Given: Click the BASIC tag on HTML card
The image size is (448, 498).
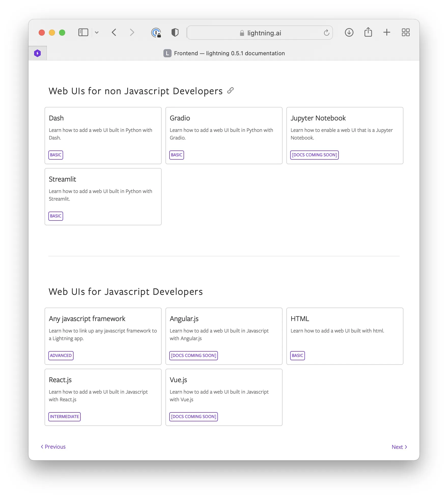Looking at the screenshot, I should pos(298,355).
